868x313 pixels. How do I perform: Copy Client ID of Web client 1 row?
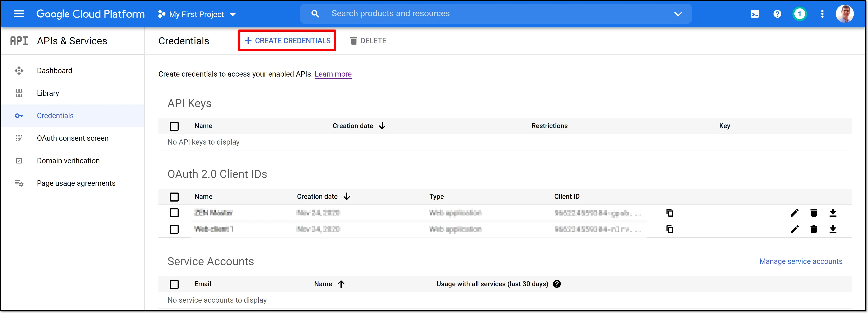[x=670, y=229]
